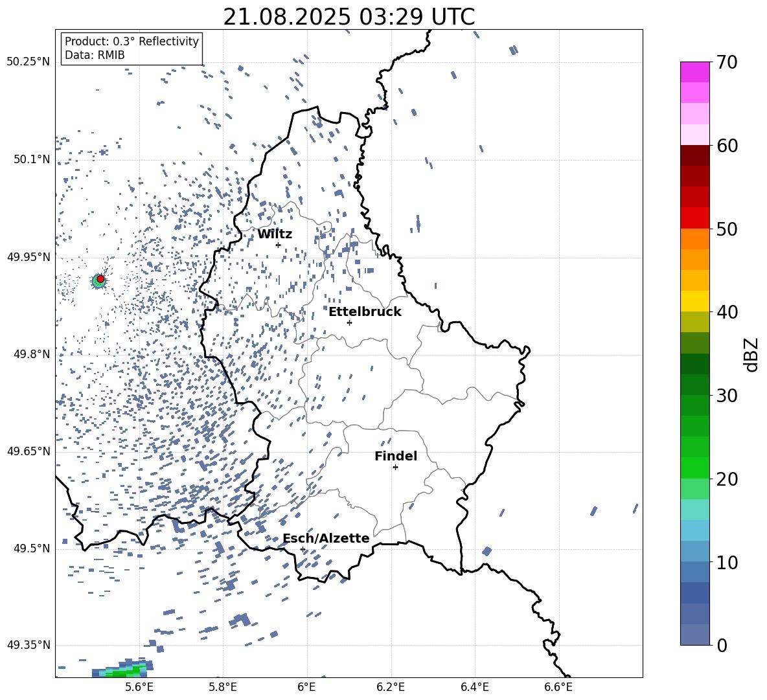767x700 pixels.
Task: Click the 49.35°N latitude label
Action: pyautogui.click(x=29, y=645)
